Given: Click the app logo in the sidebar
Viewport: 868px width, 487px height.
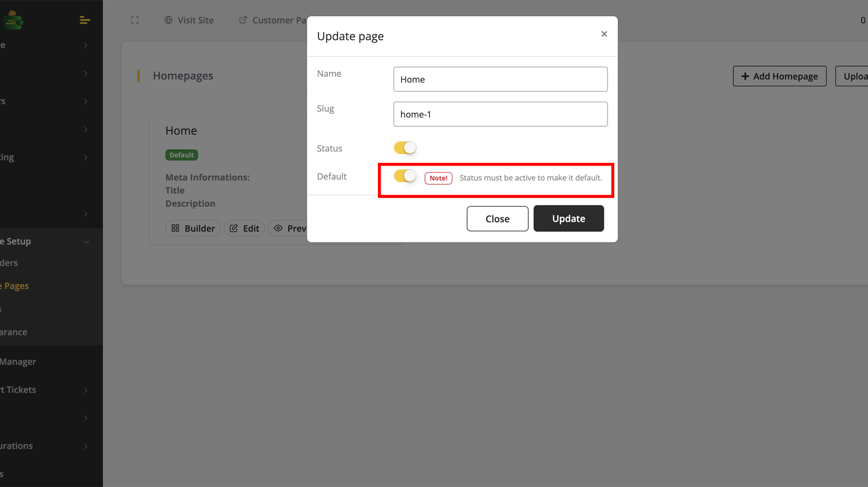Looking at the screenshot, I should click(x=13, y=20).
